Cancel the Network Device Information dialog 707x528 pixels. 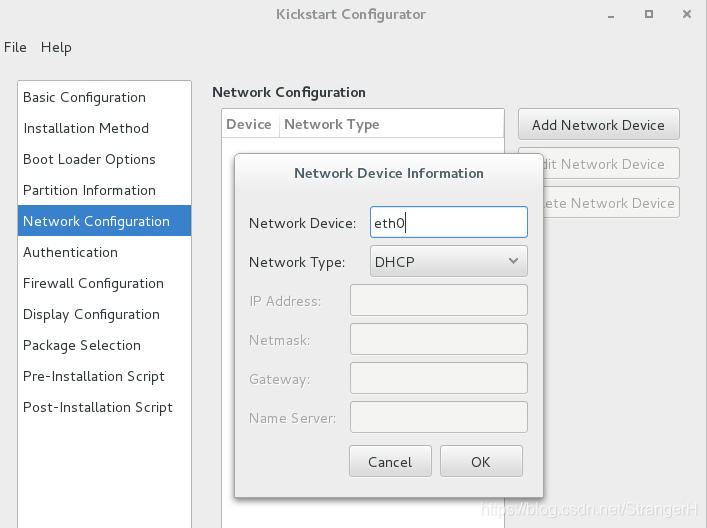390,461
